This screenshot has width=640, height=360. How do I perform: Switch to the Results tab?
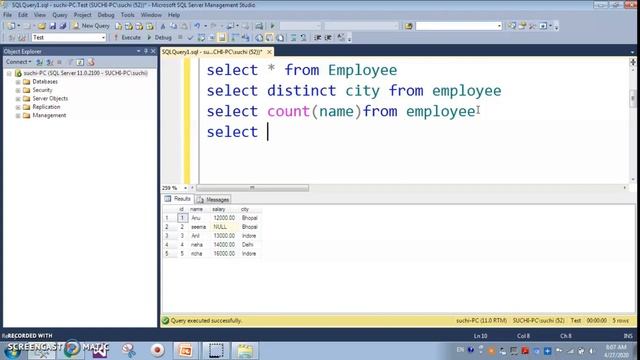178,199
